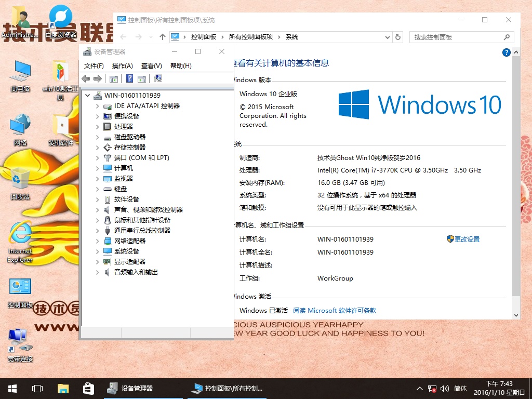Click the volume icon in system tray
Screen dimensions: 532x399
click(445, 389)
